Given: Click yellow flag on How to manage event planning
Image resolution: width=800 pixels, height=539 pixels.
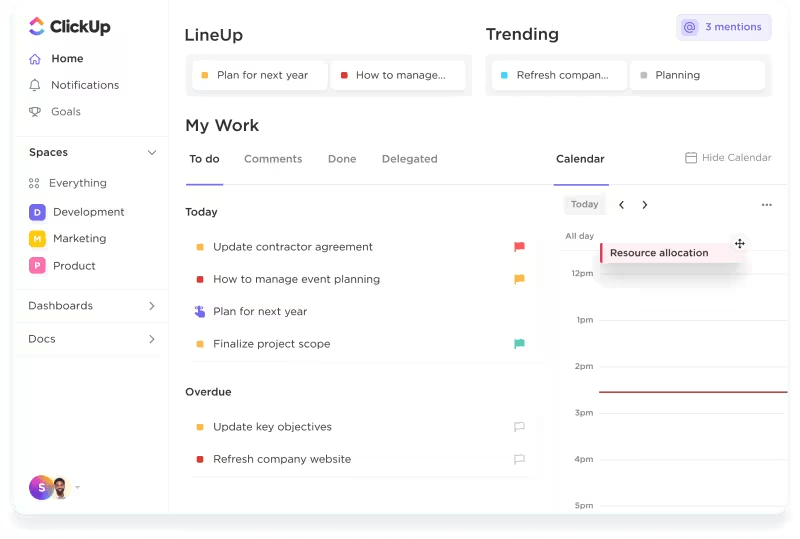Looking at the screenshot, I should click(519, 279).
